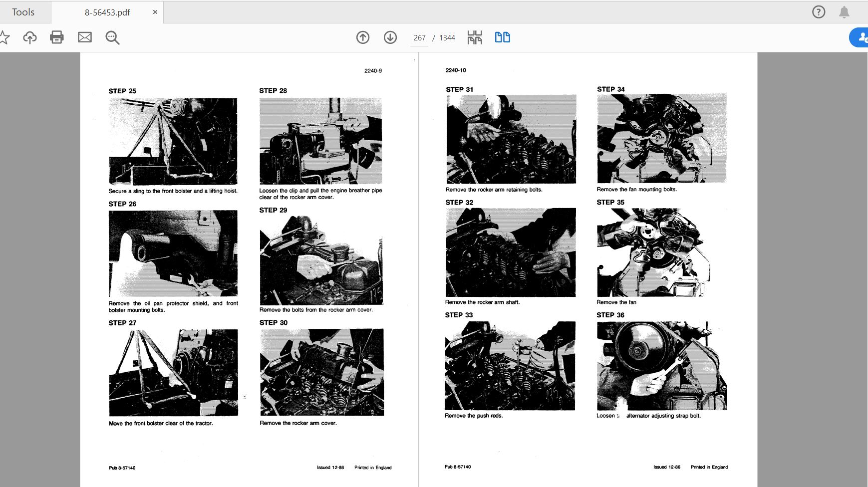Upload the file to cloud storage
This screenshot has height=487, width=868.
tap(30, 37)
